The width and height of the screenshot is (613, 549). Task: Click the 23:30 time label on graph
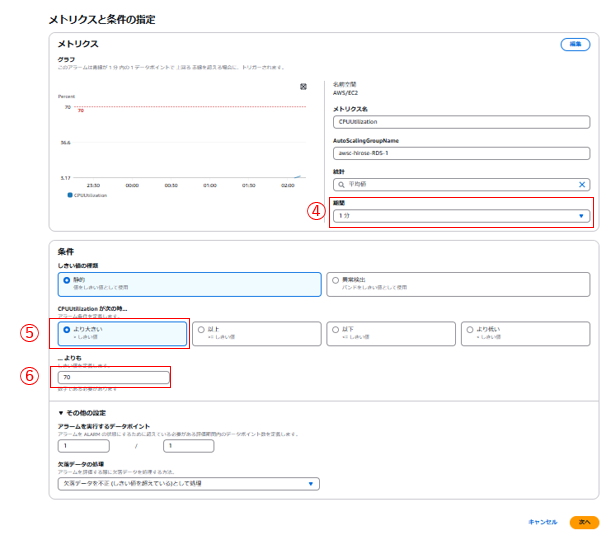coord(93,185)
